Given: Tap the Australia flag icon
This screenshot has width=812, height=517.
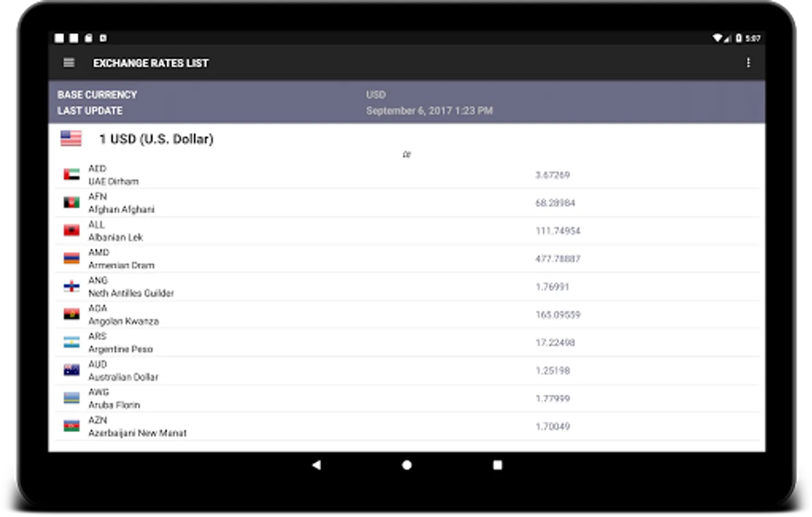Looking at the screenshot, I should pyautogui.click(x=71, y=371).
